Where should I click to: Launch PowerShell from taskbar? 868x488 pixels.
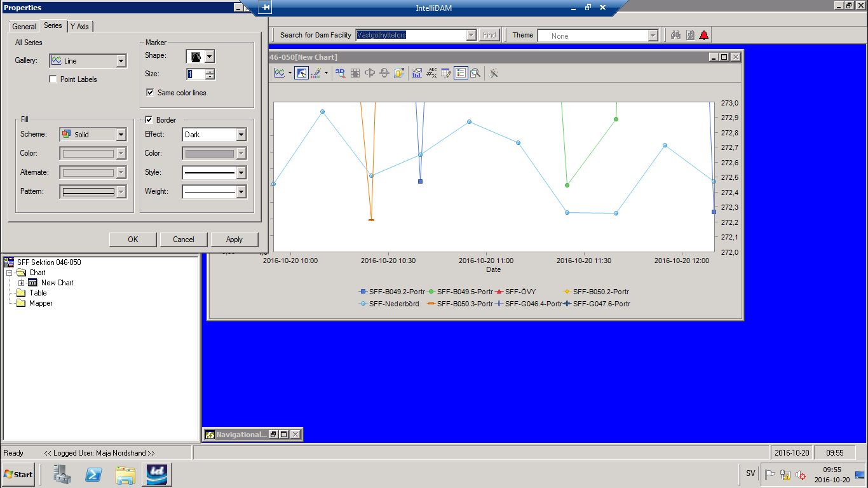pos(94,474)
